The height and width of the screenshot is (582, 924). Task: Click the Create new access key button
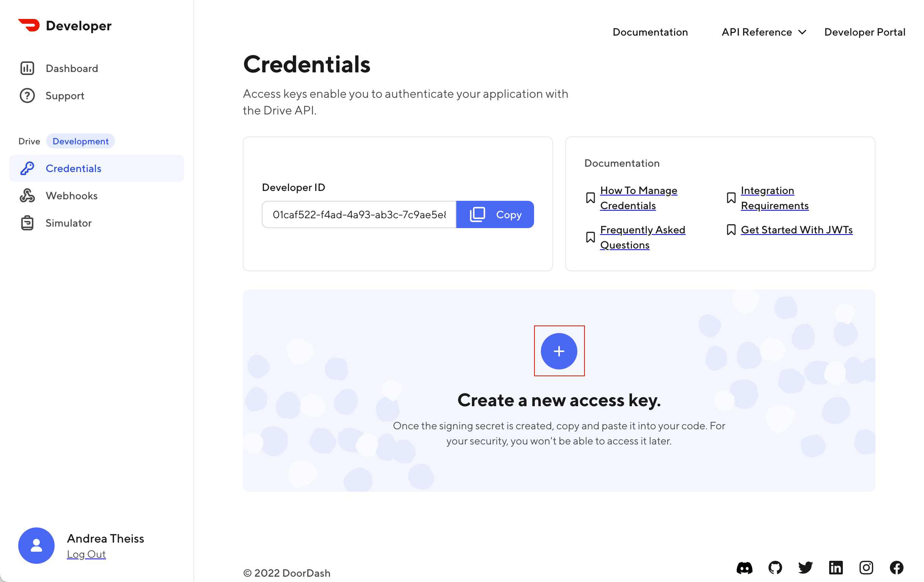tap(559, 350)
